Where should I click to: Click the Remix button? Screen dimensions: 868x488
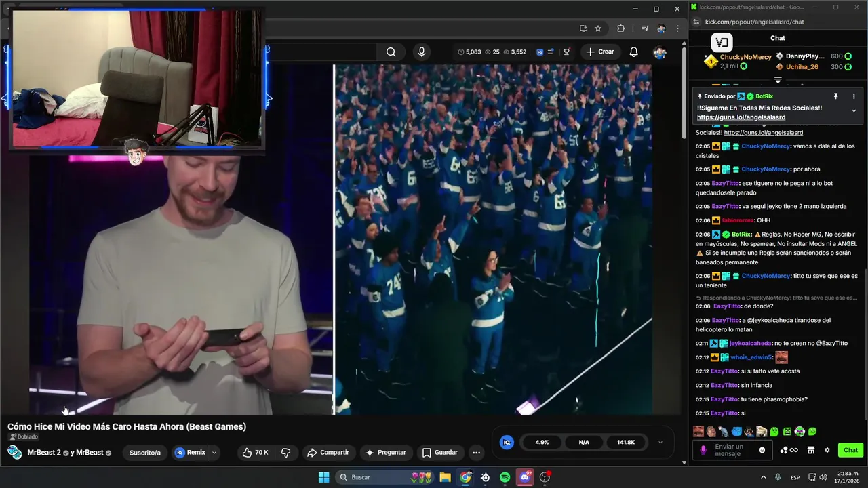pos(190,453)
